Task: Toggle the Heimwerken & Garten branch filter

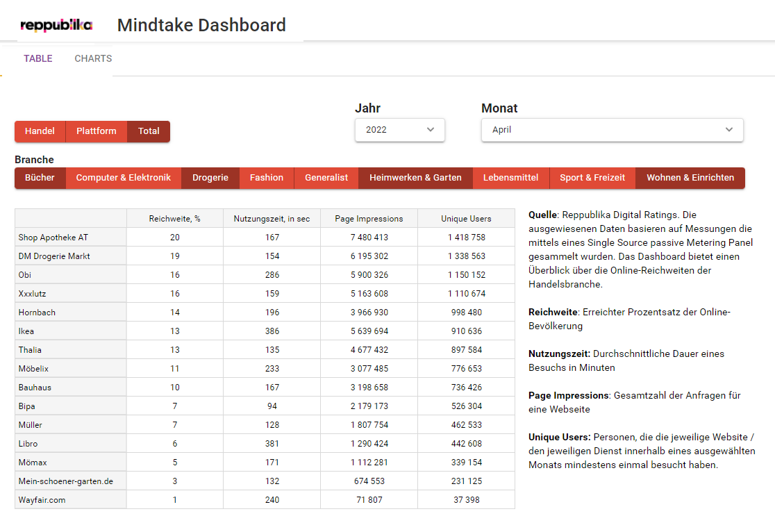Action: pos(416,178)
